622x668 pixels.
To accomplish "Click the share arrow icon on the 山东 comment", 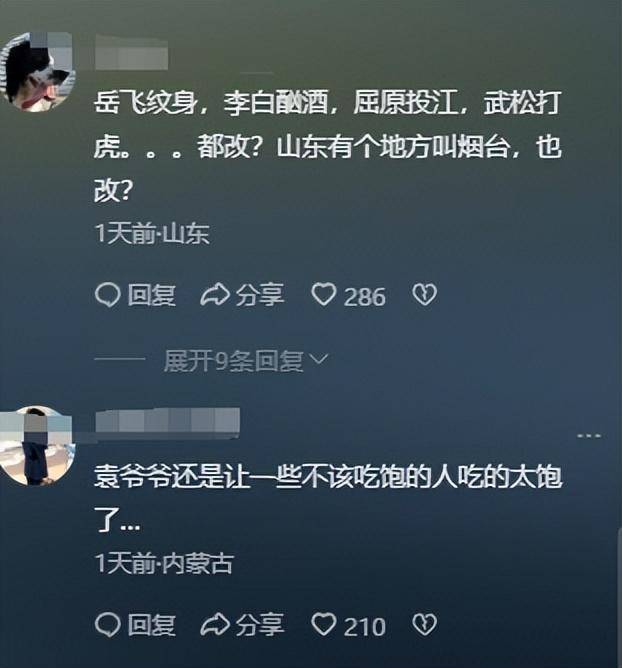I will 215,295.
